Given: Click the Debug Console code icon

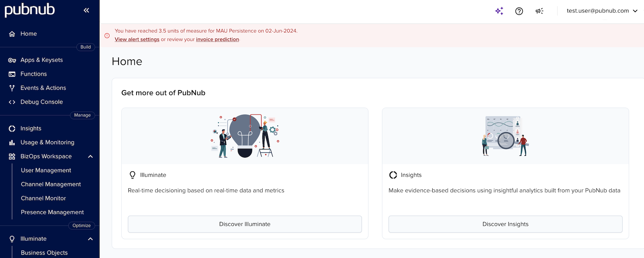Looking at the screenshot, I should (x=12, y=102).
